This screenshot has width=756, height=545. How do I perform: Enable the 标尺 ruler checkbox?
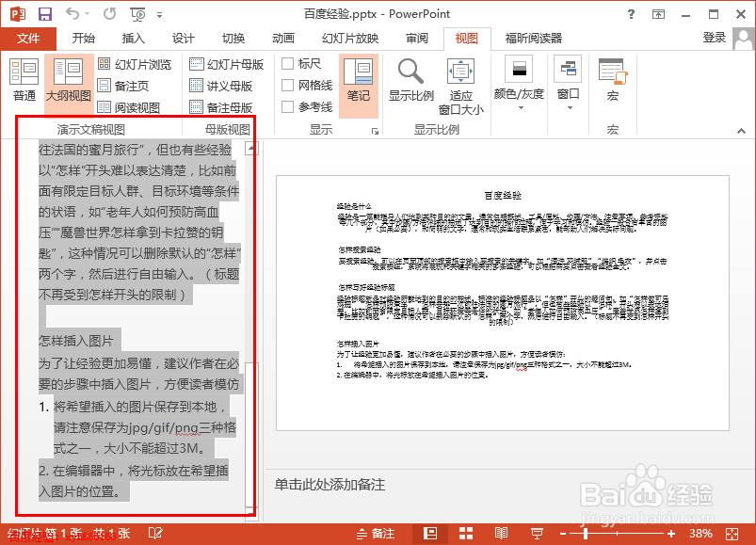pyautogui.click(x=288, y=64)
